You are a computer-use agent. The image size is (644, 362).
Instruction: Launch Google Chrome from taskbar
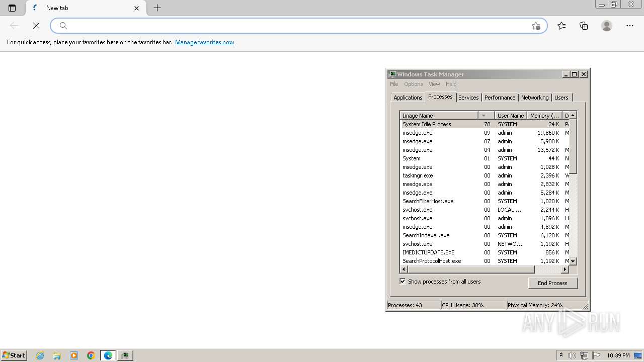click(91, 355)
